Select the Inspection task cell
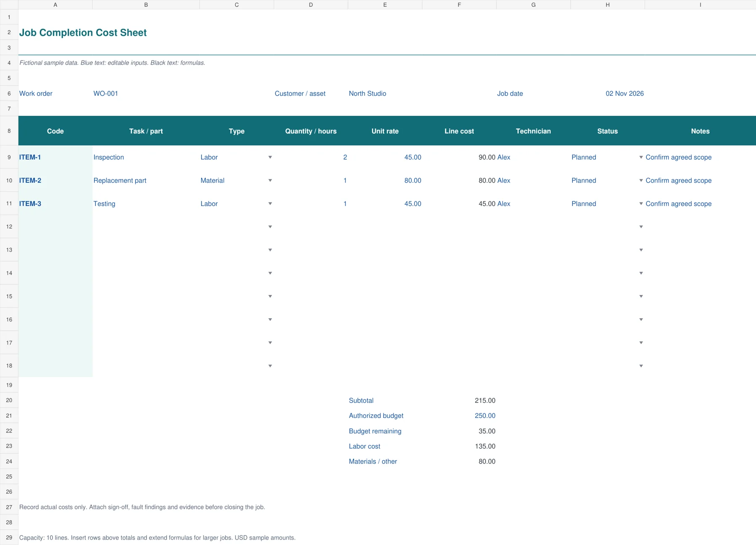 pos(146,157)
